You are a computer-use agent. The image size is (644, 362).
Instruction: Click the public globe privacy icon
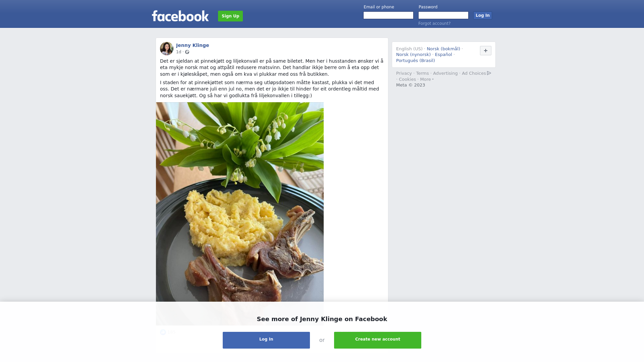click(x=187, y=52)
